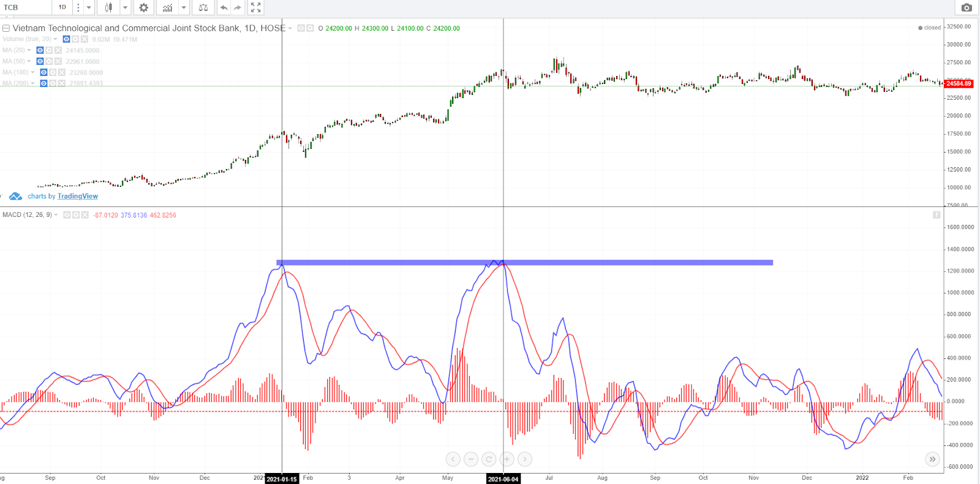
Task: Toggle visibility of MACD indicator
Action: 67,215
